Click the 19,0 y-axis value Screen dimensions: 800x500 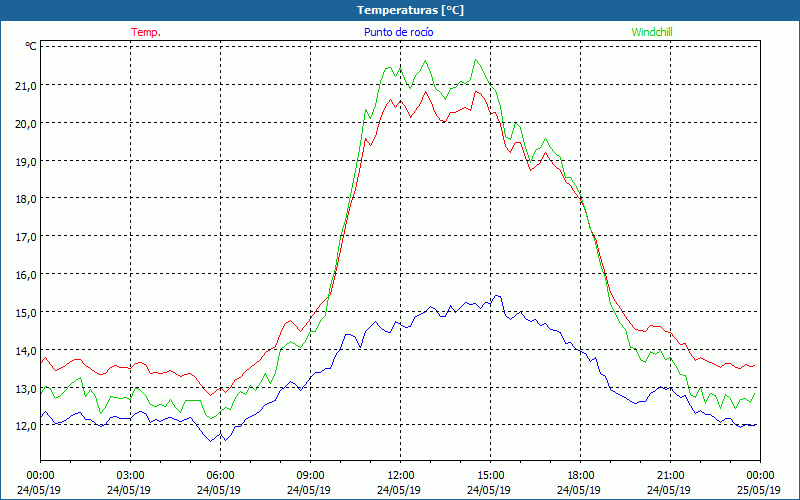[26, 161]
